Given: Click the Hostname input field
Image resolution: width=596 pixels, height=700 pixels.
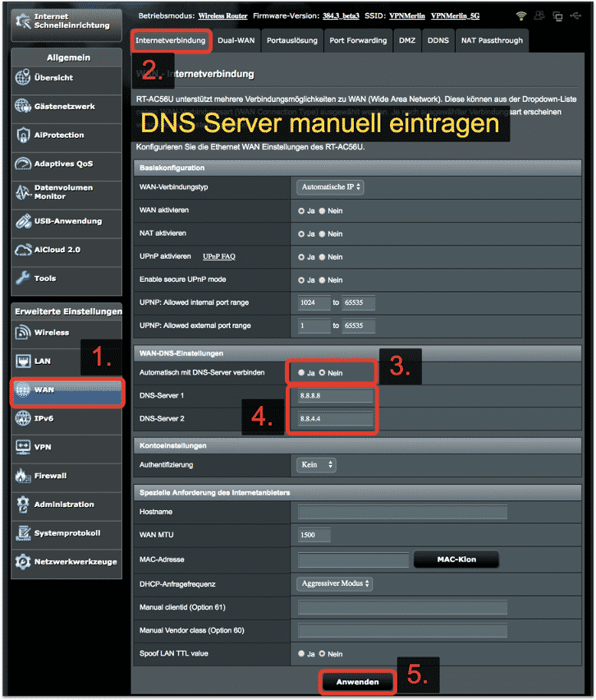Looking at the screenshot, I should coord(402,512).
